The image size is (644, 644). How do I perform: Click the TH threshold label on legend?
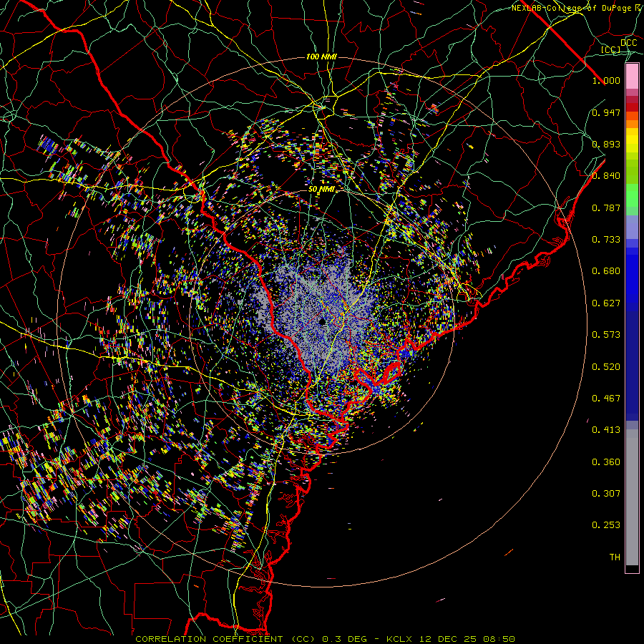(615, 557)
